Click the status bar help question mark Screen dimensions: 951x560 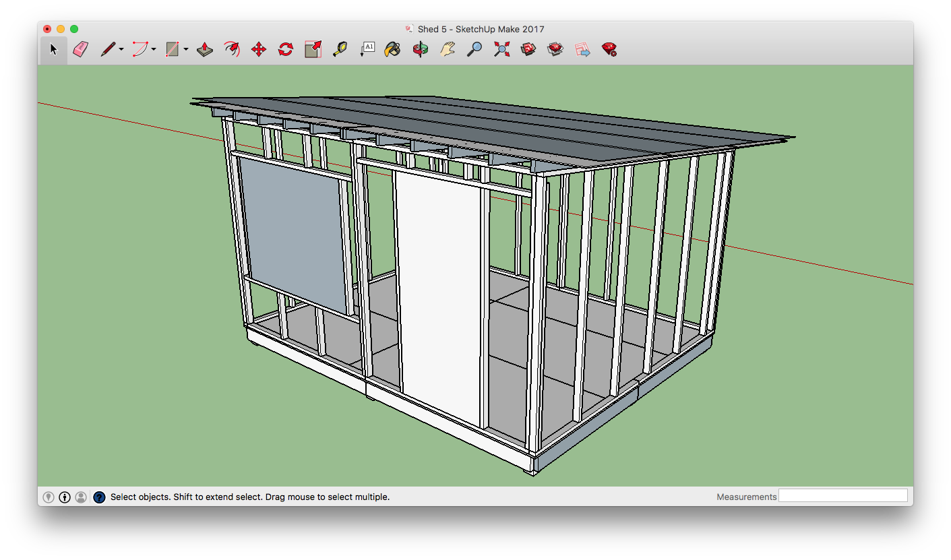[98, 497]
